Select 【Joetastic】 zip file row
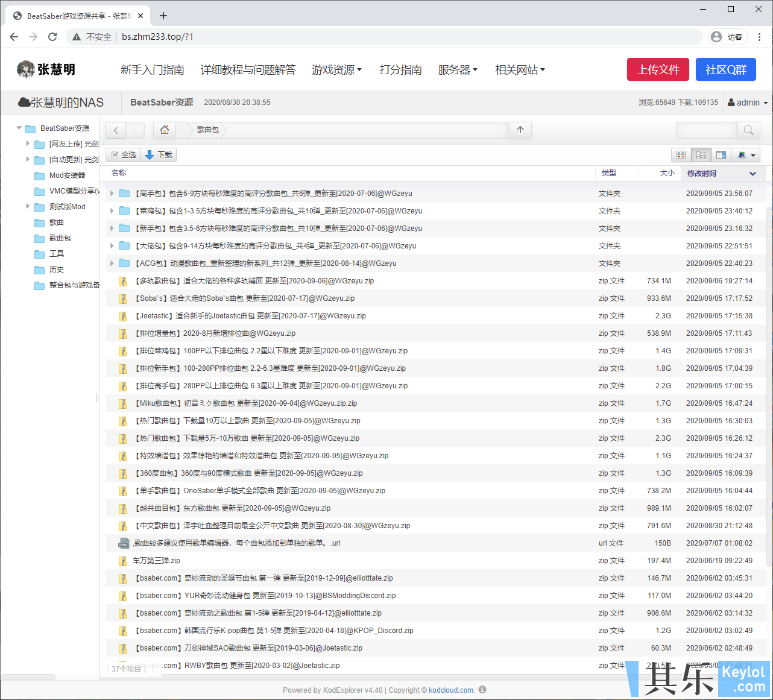 436,316
